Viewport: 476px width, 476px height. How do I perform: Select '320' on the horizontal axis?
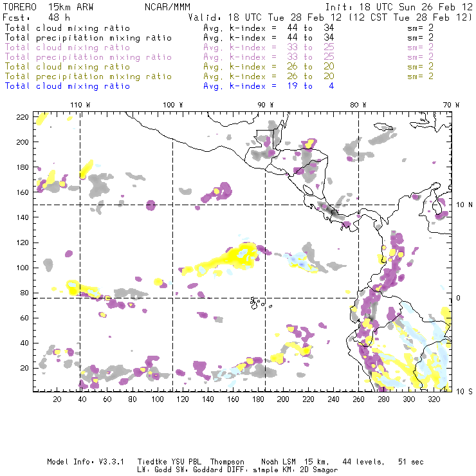pyautogui.click(x=434, y=399)
